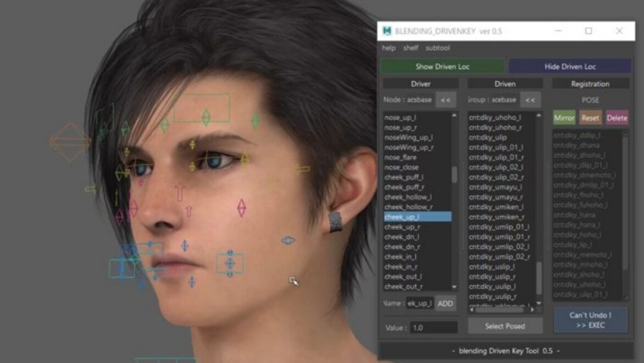Maximize the BLENDING_DRIVENKEY window
The image size is (644, 363).
pos(589,31)
